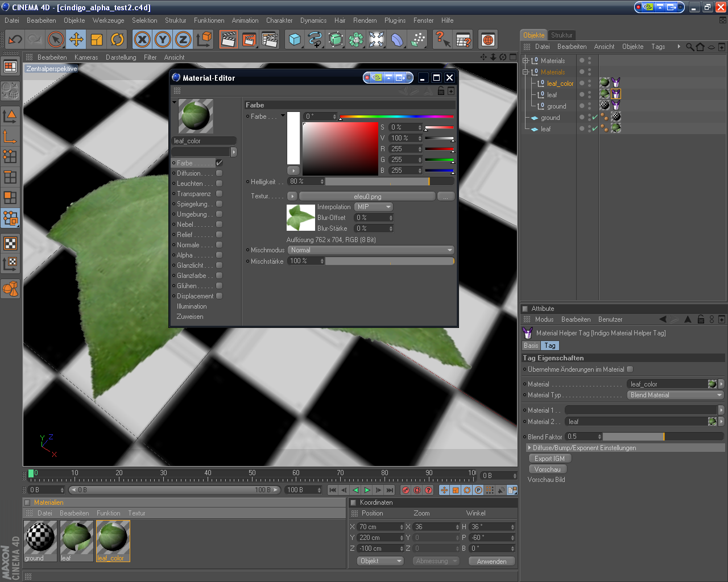This screenshot has height=582, width=728.
Task: Select the Move tool icon
Action: [76, 39]
